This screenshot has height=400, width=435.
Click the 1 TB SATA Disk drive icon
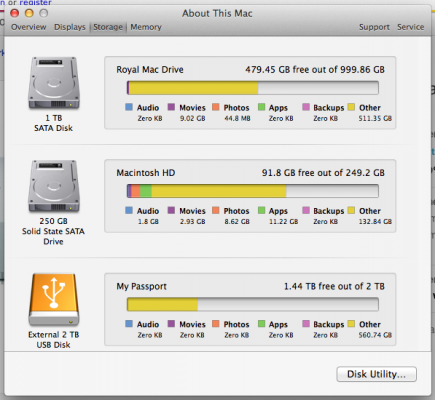pos(54,83)
